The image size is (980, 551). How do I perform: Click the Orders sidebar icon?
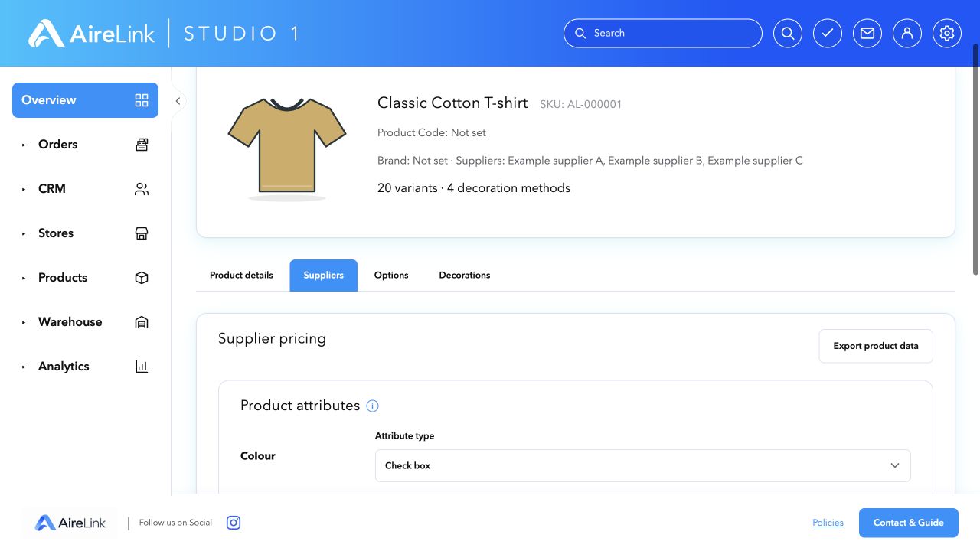point(142,145)
